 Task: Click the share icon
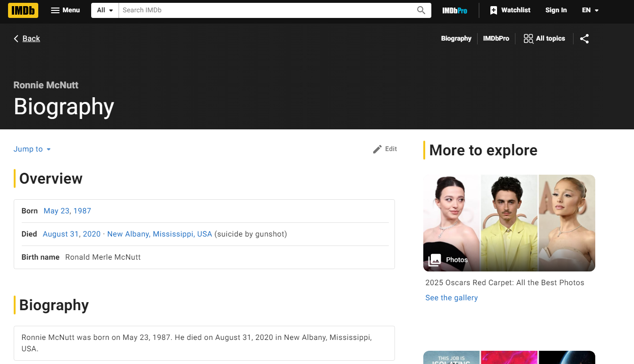pos(584,39)
